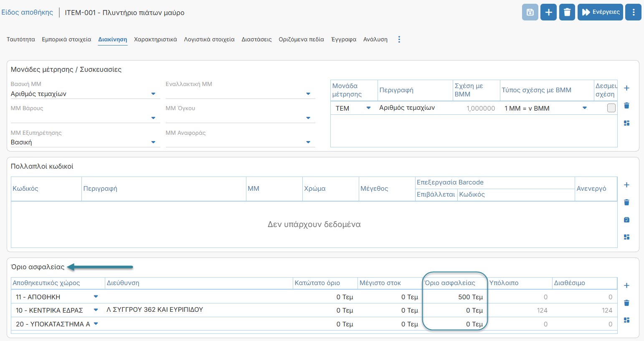Open the Λογιστικά στοιχεία tab
The image size is (644, 341).
click(209, 39)
